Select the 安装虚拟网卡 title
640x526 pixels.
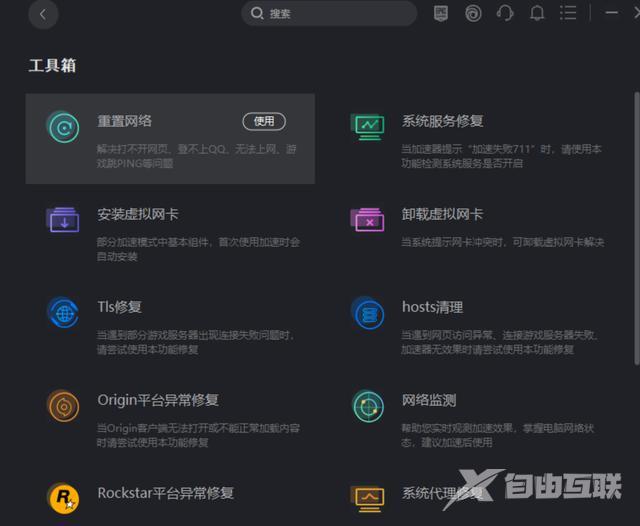point(138,214)
